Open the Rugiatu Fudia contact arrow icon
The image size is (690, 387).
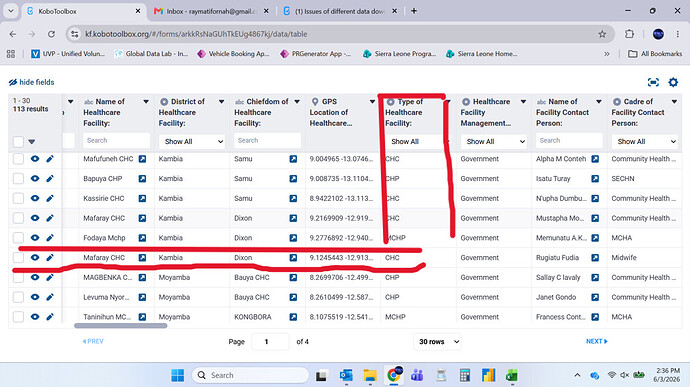595,258
